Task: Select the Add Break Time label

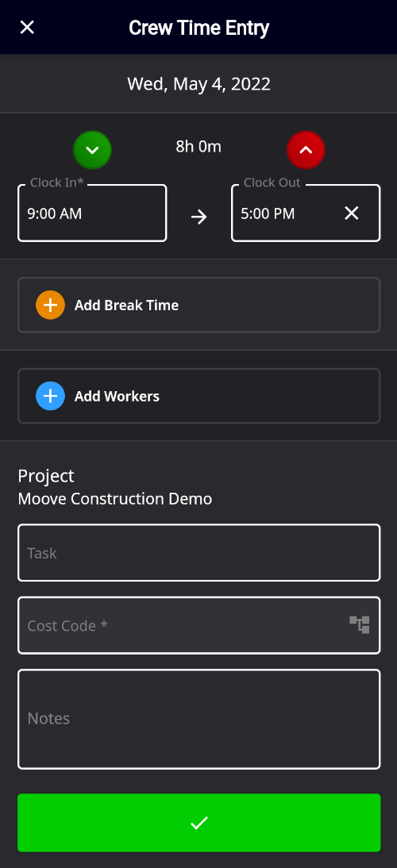Action: click(126, 305)
